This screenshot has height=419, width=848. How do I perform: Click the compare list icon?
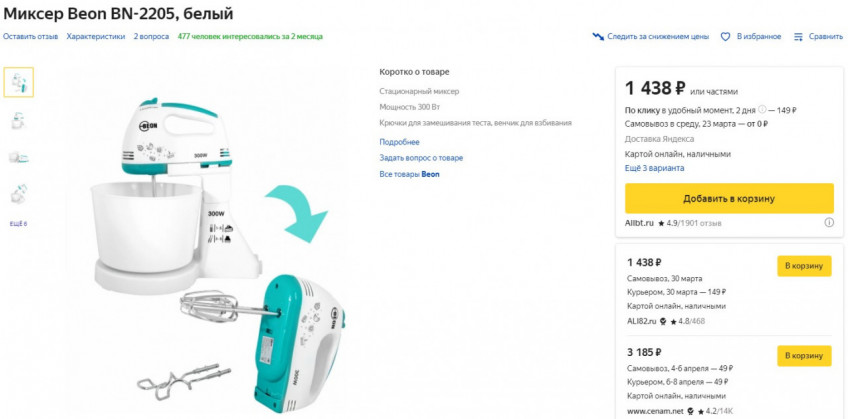click(x=798, y=37)
